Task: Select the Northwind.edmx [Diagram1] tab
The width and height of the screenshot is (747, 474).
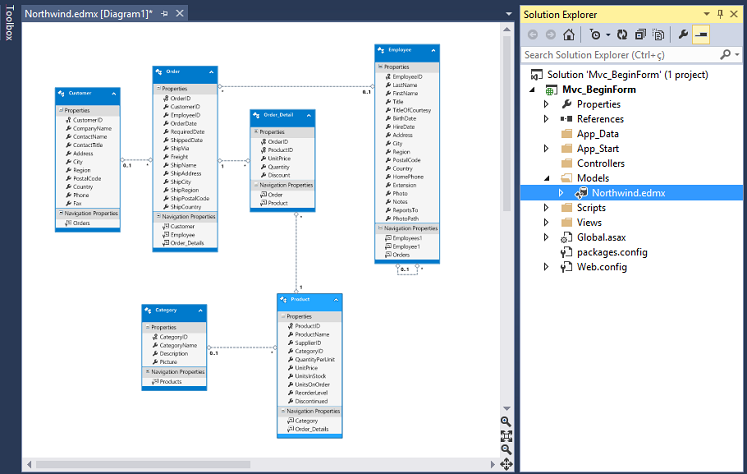Action: click(x=85, y=14)
